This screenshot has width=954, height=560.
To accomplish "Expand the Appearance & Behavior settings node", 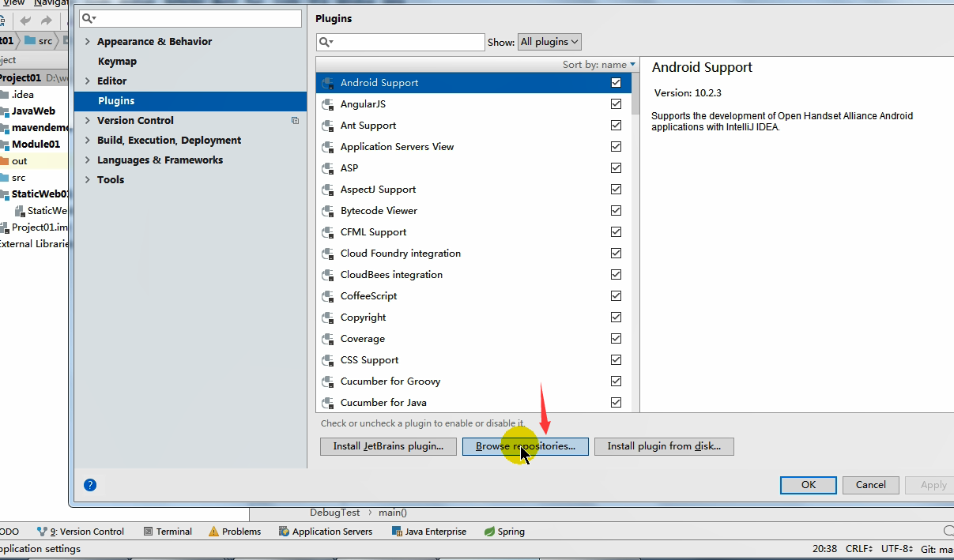I will [x=87, y=42].
